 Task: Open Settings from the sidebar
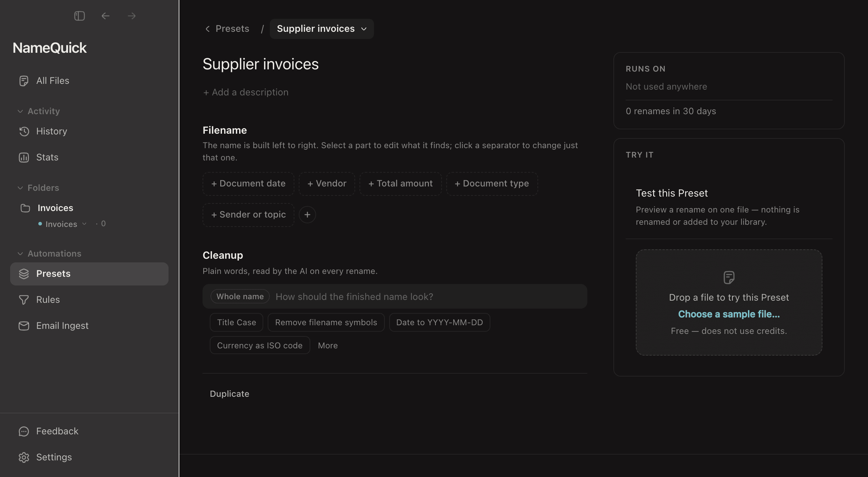click(89, 457)
